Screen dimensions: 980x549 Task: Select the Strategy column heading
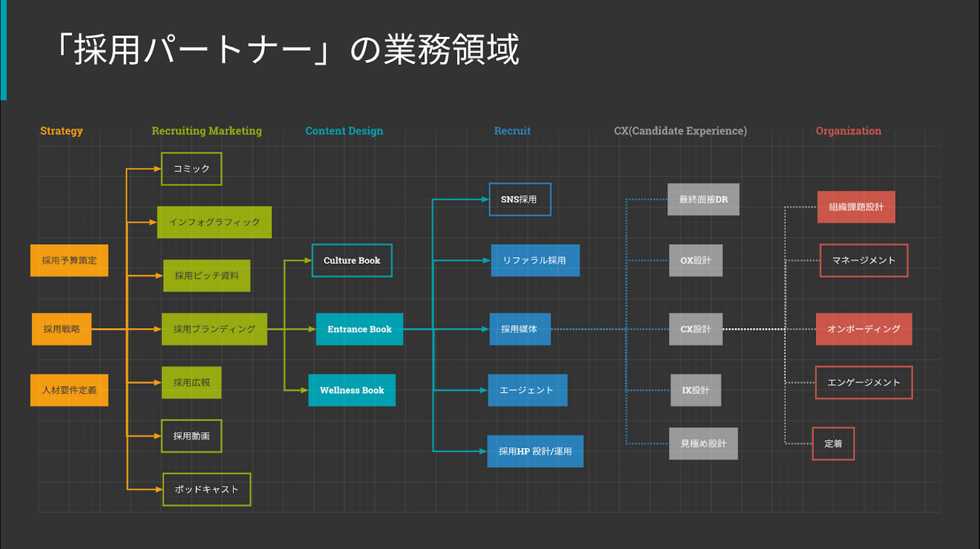(x=61, y=131)
